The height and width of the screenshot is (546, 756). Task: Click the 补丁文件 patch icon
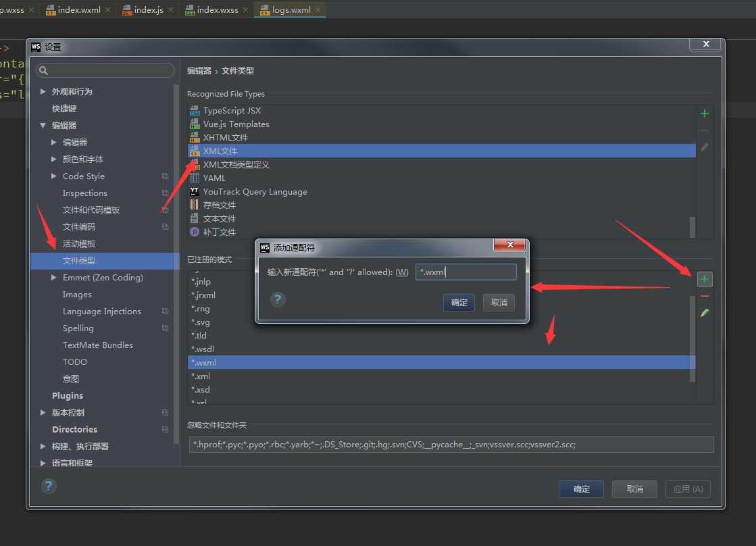195,232
